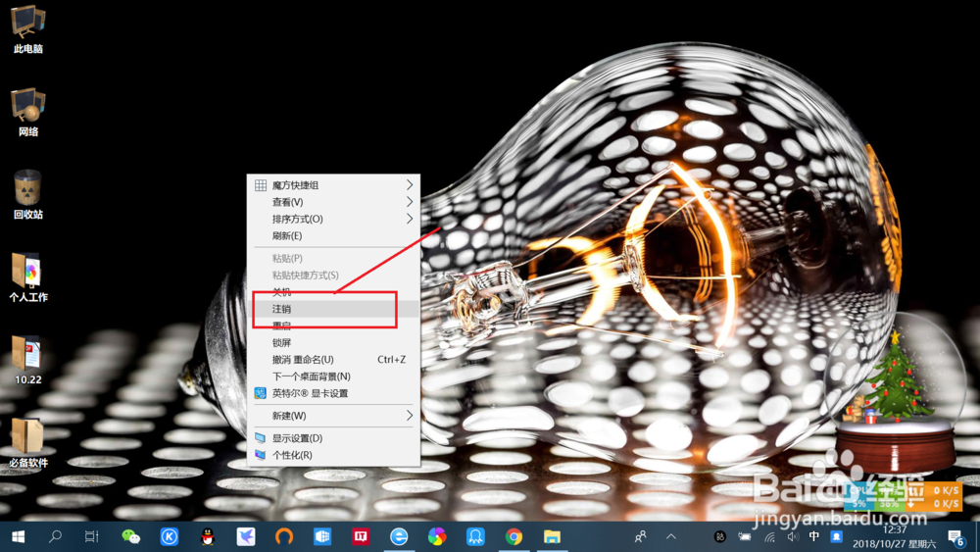Open the blue K music app icon
Viewport: 980px width, 552px height.
pos(170,536)
